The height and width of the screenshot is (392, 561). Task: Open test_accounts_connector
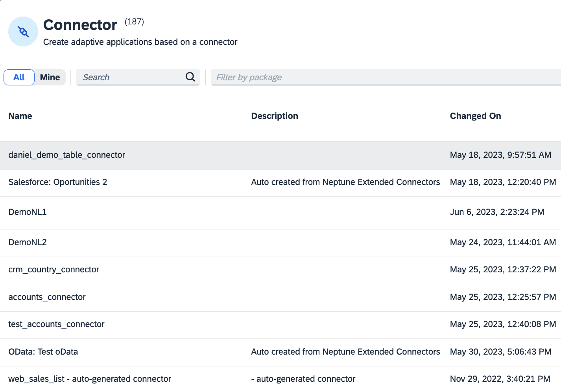[x=56, y=324]
